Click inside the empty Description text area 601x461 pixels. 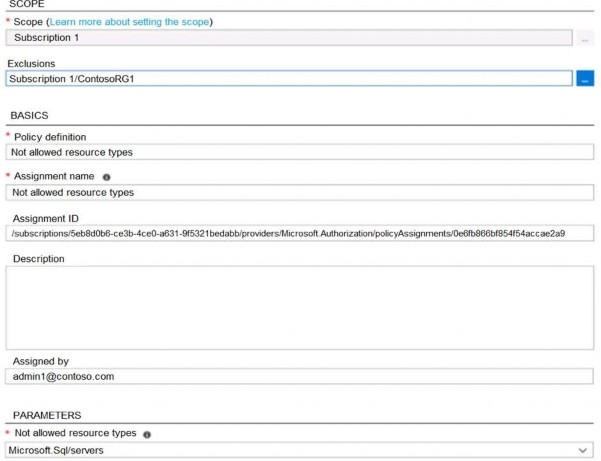point(299,309)
